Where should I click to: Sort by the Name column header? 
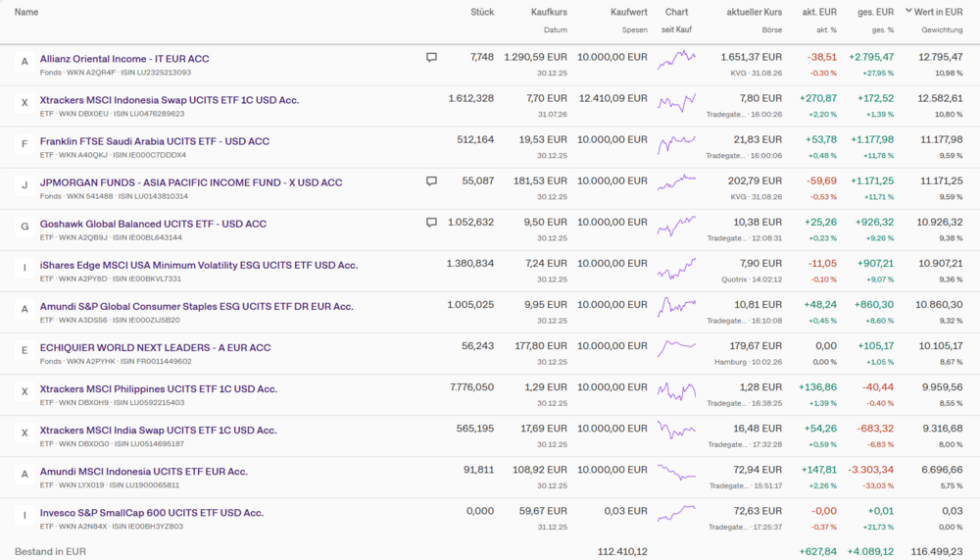[26, 12]
